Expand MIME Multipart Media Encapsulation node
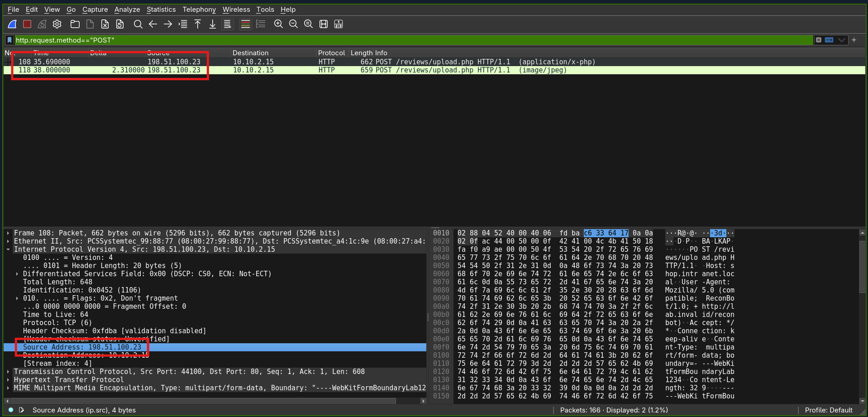 (8, 388)
